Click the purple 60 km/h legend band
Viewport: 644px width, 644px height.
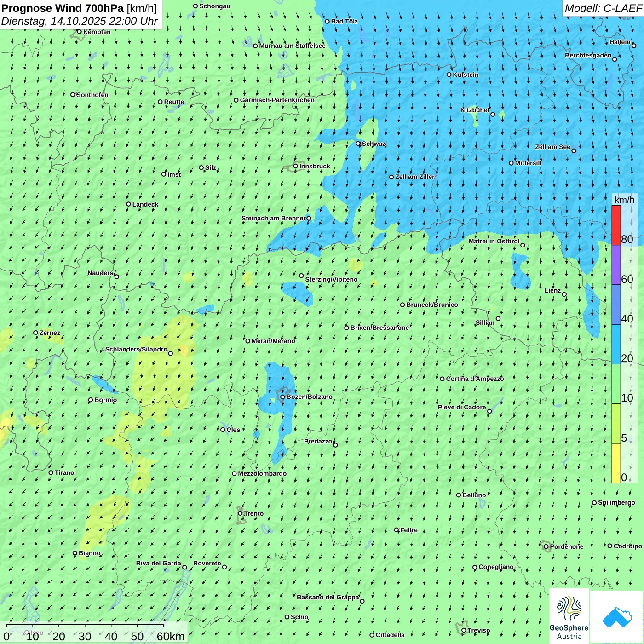[616, 265]
